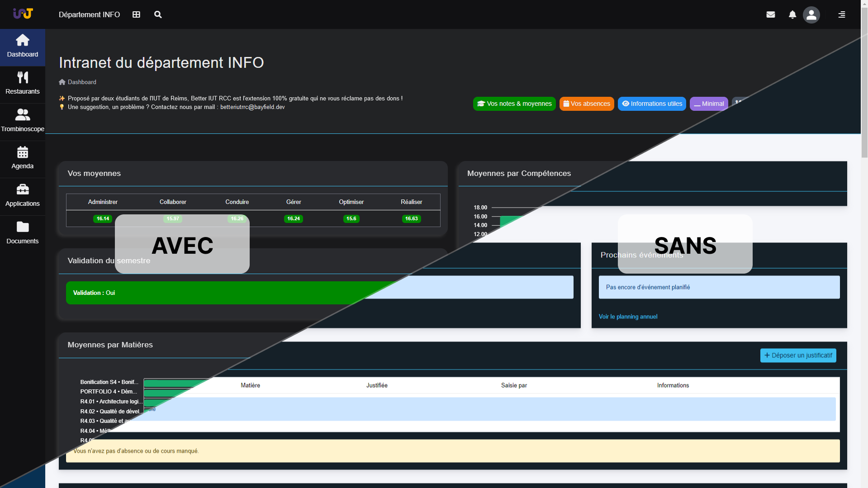868x488 pixels.
Task: Open the search magnifier icon
Action: [158, 14]
